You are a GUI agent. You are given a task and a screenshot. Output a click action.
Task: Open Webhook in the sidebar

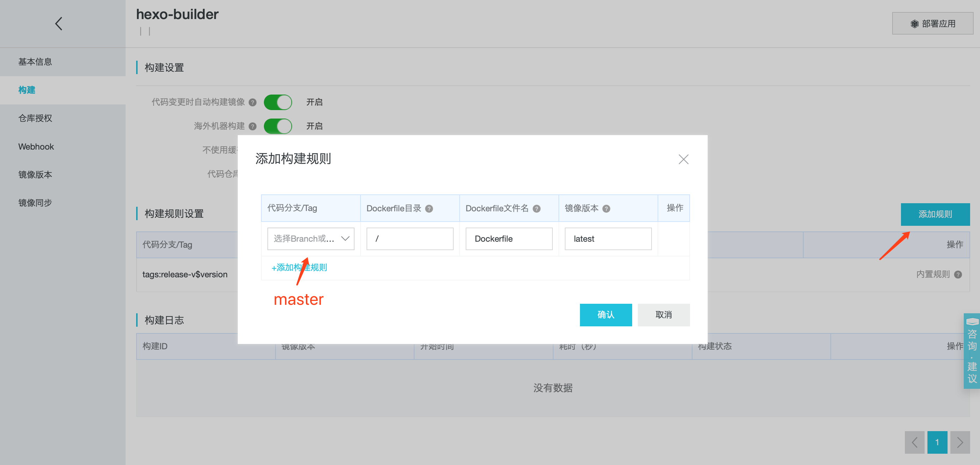[x=36, y=146]
